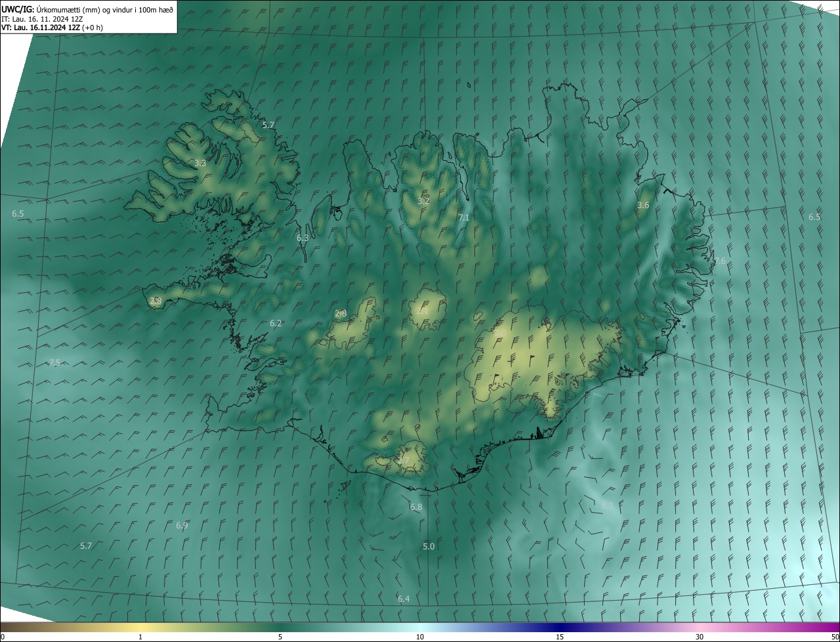Click the 3.6 value label in northeast Iceland
Viewport: 840px width, 642px height.
pos(643,205)
